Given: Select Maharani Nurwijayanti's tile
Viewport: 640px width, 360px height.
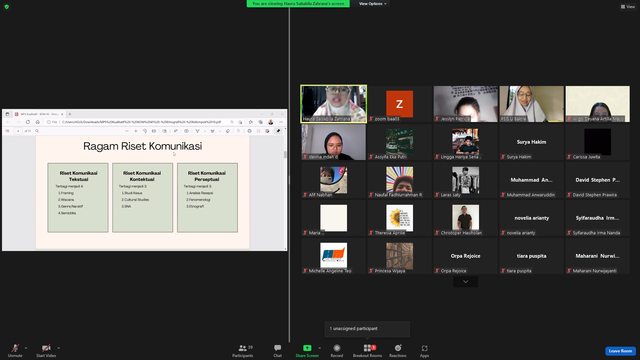Looking at the screenshot, I should pyautogui.click(x=598, y=256).
